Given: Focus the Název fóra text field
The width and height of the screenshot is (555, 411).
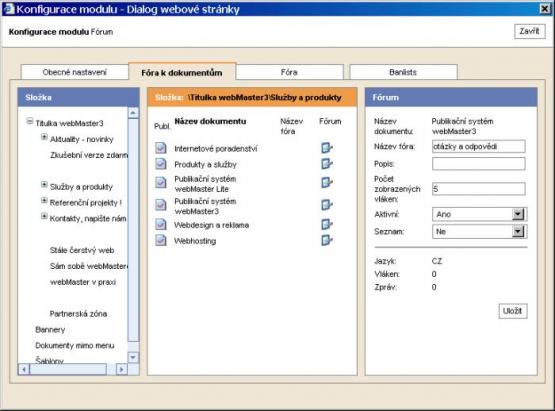Looking at the screenshot, I should coord(479,147).
